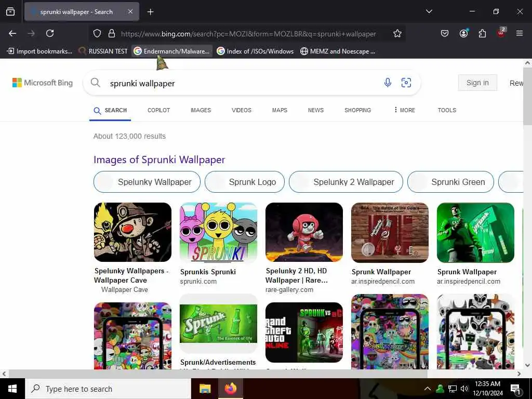Select the active Search tab
Viewport: 532px width, 399px height.
[x=110, y=111]
